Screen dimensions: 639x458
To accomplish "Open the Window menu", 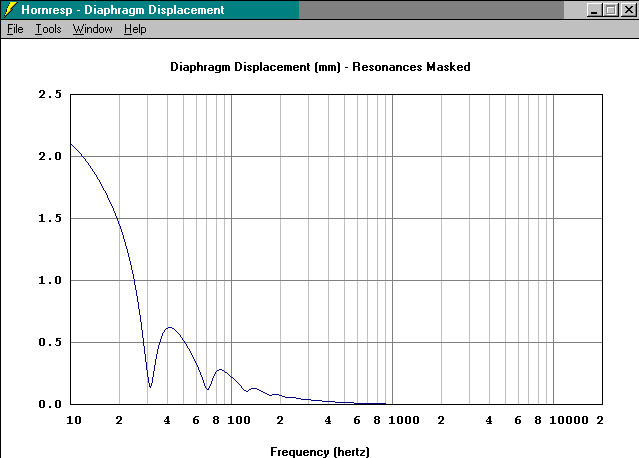I will click(93, 29).
